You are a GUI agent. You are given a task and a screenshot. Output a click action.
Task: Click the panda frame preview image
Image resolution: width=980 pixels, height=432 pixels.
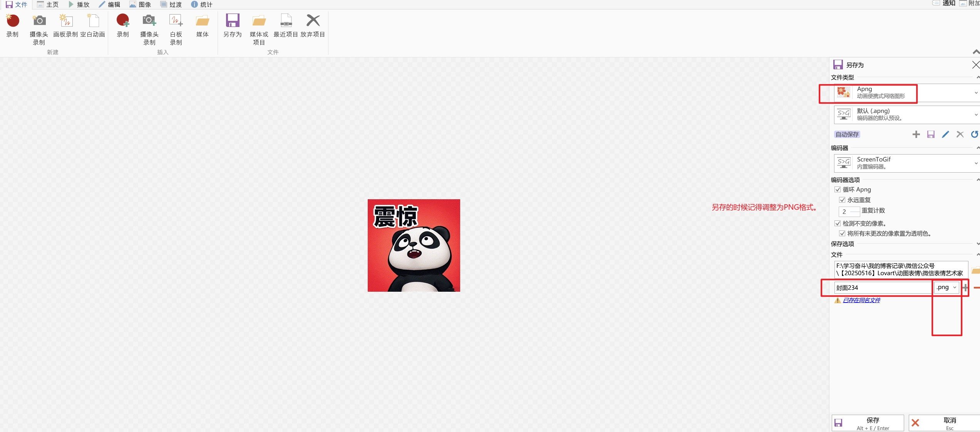(414, 245)
